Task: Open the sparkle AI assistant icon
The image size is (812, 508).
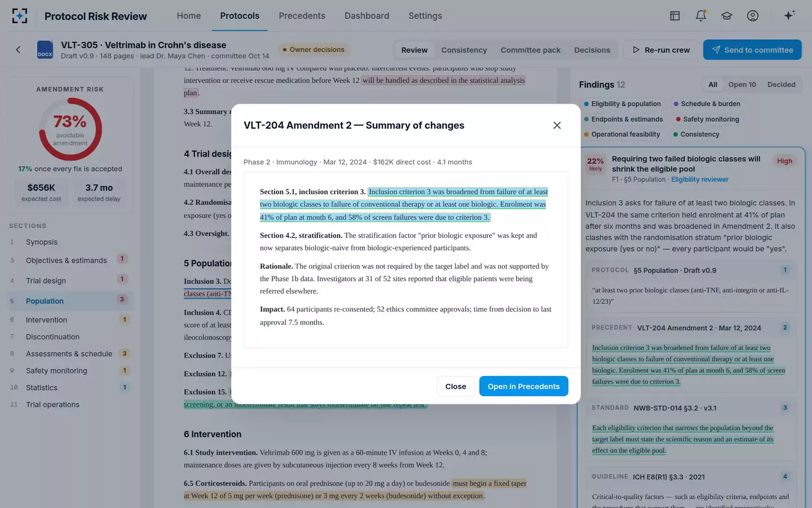Action: click(x=789, y=15)
